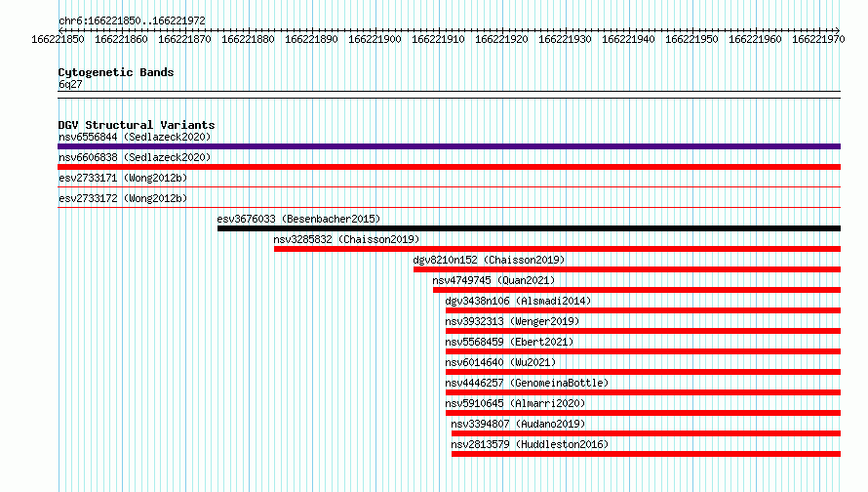The height and width of the screenshot is (492, 868).
Task: Open nsv6014640 (Wu2021) variant label
Action: click(500, 362)
